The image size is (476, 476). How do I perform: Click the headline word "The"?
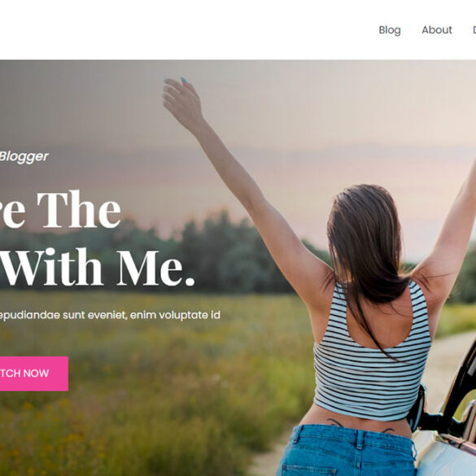(79, 210)
